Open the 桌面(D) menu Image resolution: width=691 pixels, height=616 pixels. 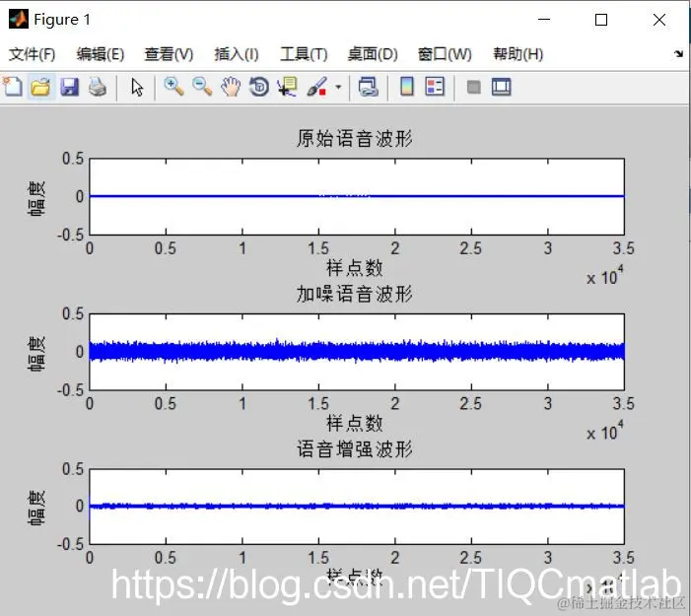[373, 54]
